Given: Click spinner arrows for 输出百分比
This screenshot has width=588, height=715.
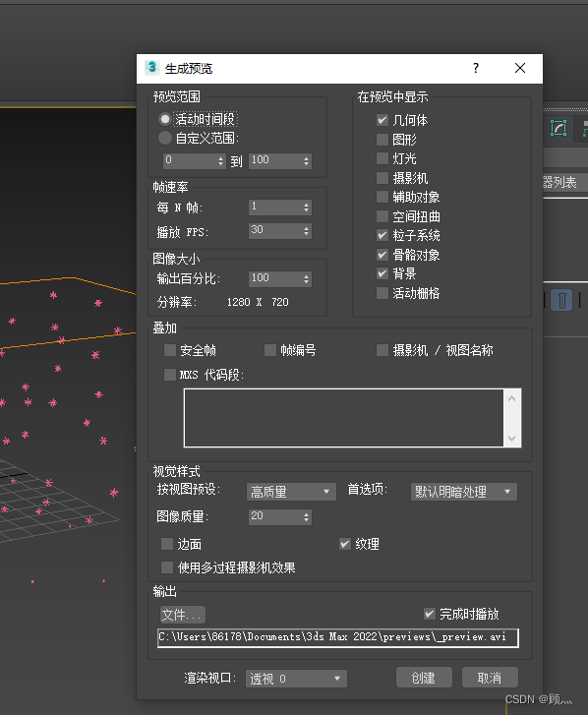Looking at the screenshot, I should tap(307, 279).
